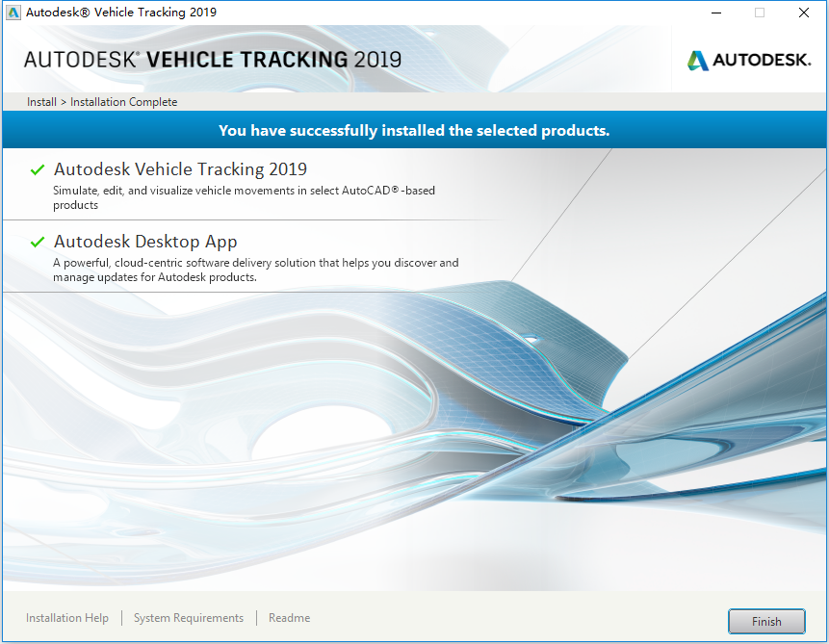Click the "A powerful, cloud-centric software delivery" description
Image resolution: width=829 pixels, height=644 pixels.
click(x=256, y=270)
